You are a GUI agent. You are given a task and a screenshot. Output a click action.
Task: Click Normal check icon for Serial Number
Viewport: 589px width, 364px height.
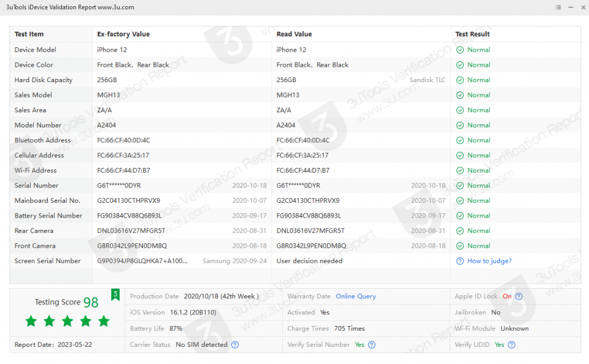pos(460,186)
